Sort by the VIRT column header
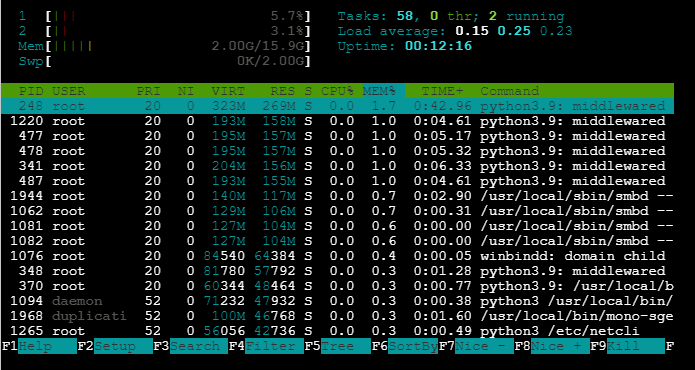Image resolution: width=695 pixels, height=370 pixels. 228,91
